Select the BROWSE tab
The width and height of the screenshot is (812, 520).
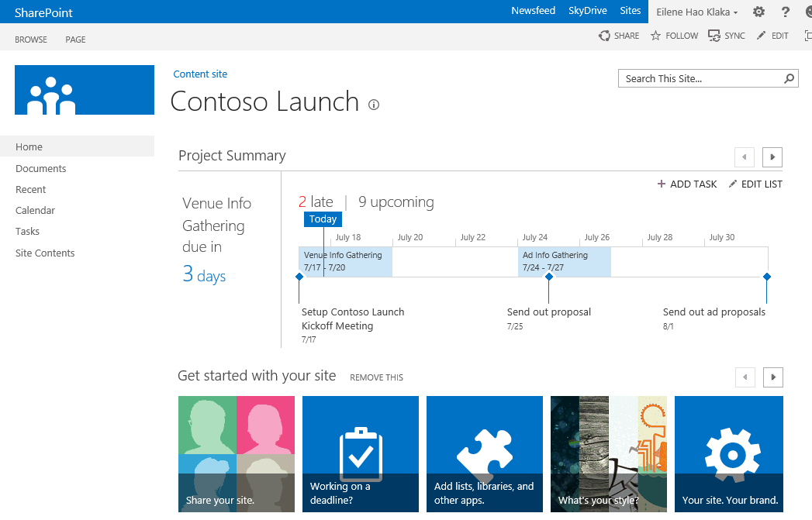tap(30, 39)
